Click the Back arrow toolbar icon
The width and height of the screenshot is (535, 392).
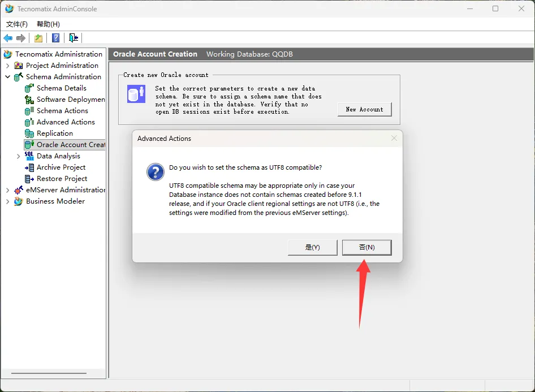tap(8, 38)
